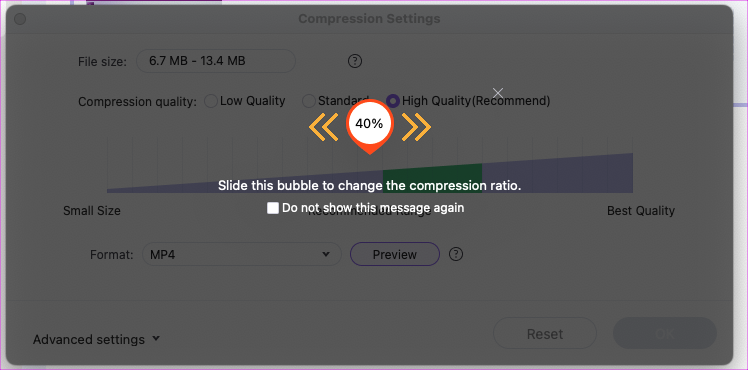Click the File size value field
This screenshot has height=370, width=748.
(x=216, y=61)
